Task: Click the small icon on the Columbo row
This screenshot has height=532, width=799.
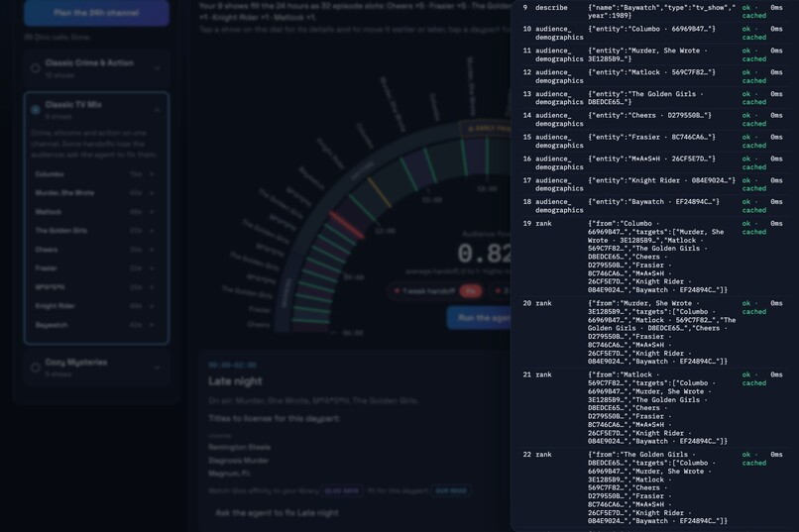Action: tap(152, 174)
